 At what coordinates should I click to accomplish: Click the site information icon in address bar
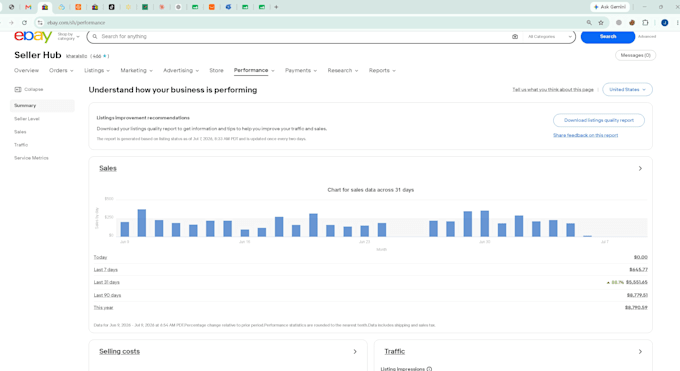click(40, 23)
